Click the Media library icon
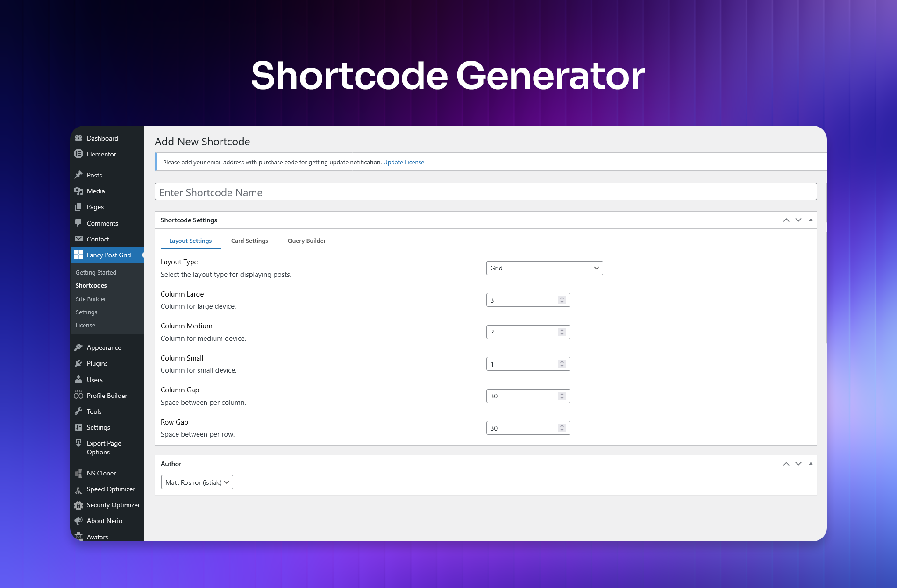 [78, 191]
